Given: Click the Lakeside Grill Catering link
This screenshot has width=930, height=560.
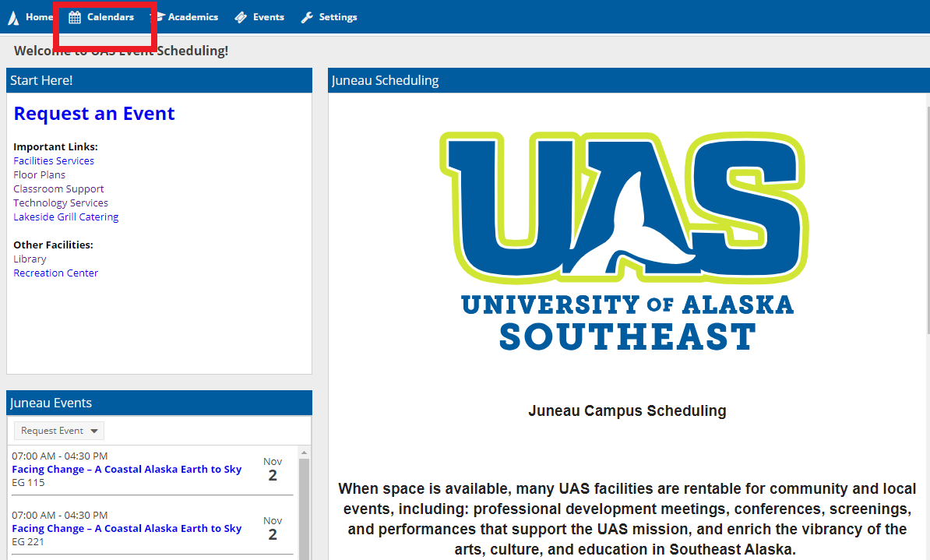Looking at the screenshot, I should pyautogui.click(x=65, y=217).
